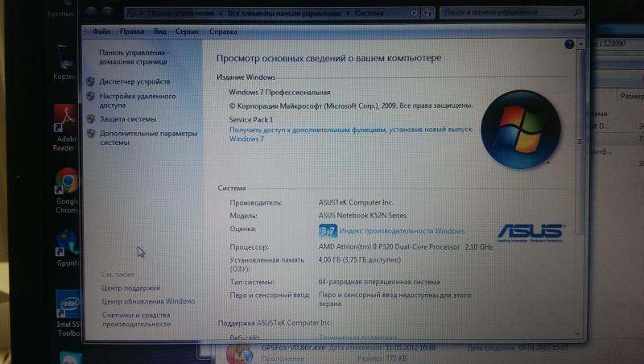Click the forward navigation arrow button
Image resolution: width=644 pixels, height=364 pixels.
coord(108,13)
